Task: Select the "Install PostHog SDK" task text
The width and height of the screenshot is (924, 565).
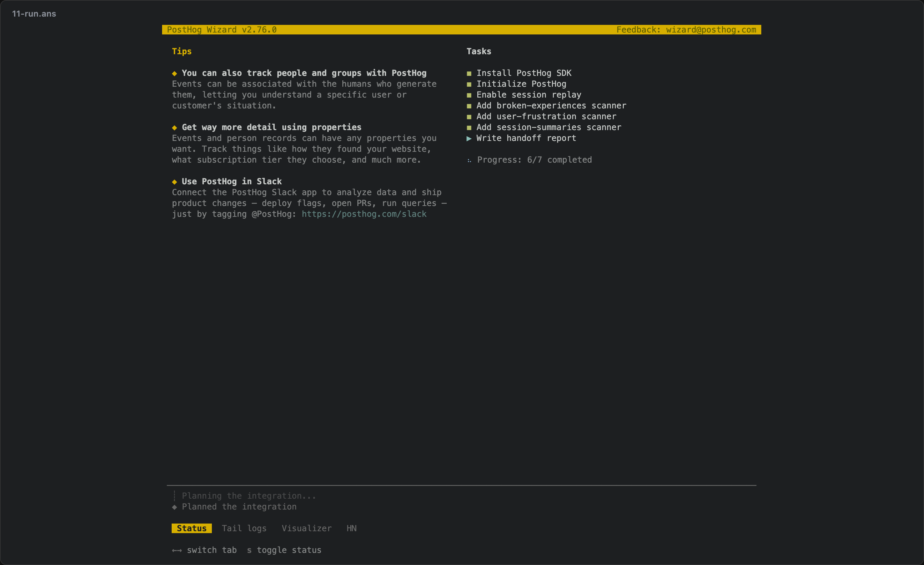Action: (x=524, y=73)
